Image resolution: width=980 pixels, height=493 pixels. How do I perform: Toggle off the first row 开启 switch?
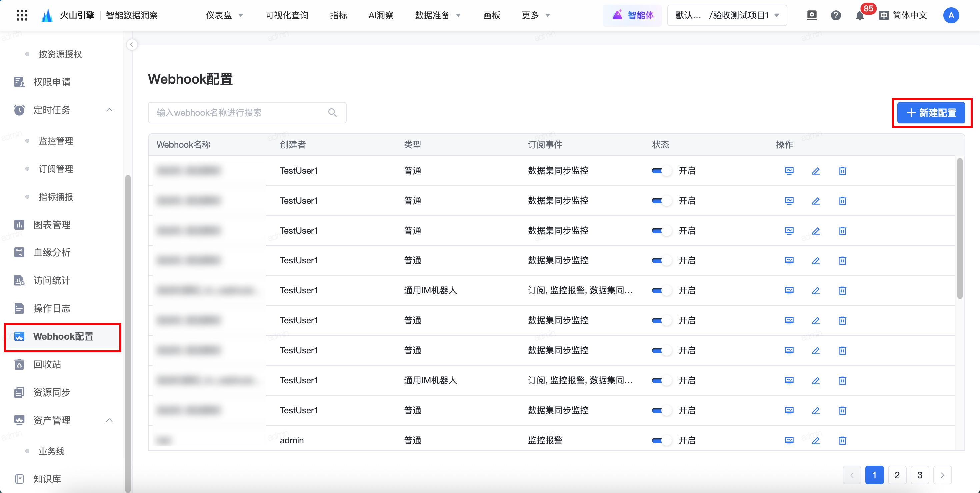point(662,171)
